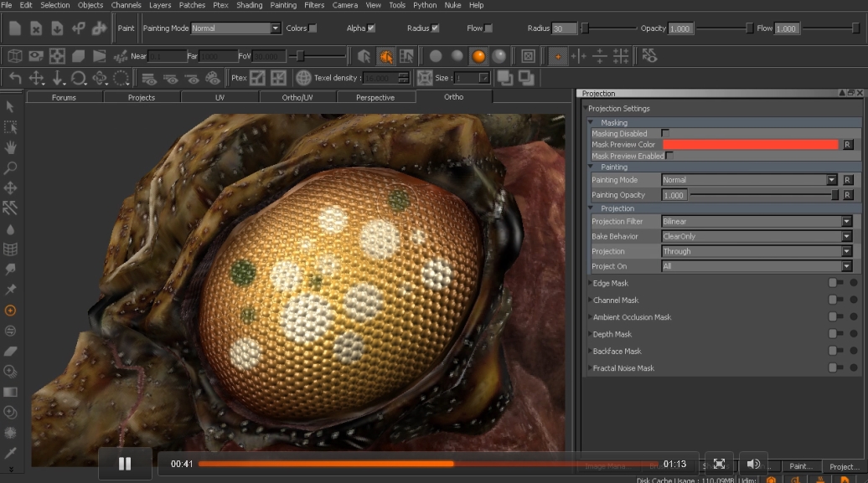
Task: Pause the video playback
Action: point(125,464)
